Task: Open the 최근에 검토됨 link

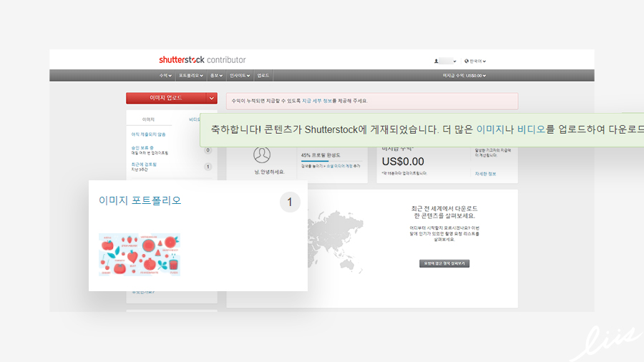Action: [x=144, y=164]
